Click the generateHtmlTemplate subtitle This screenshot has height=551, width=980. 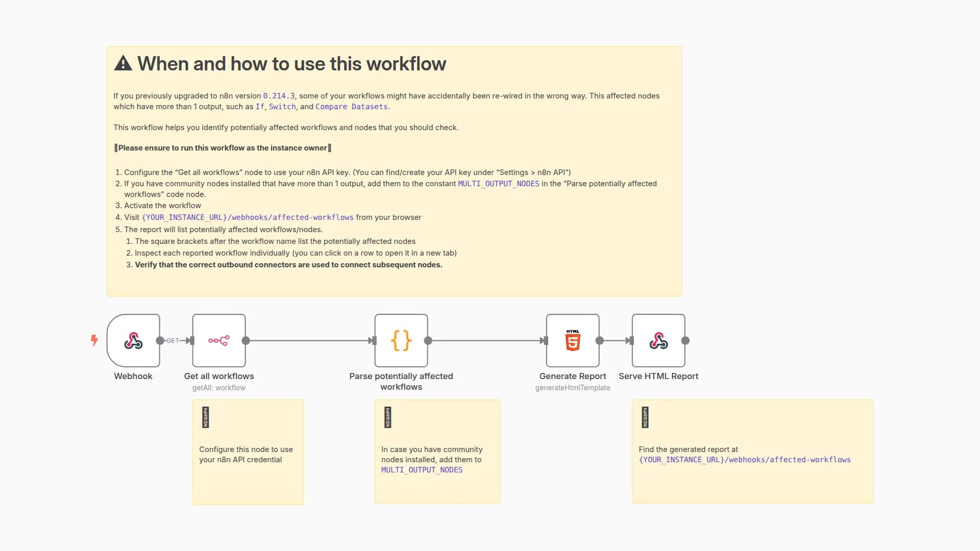(573, 388)
